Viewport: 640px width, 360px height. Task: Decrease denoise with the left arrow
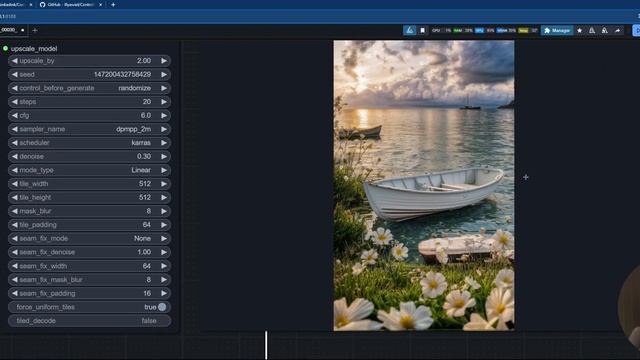15,156
